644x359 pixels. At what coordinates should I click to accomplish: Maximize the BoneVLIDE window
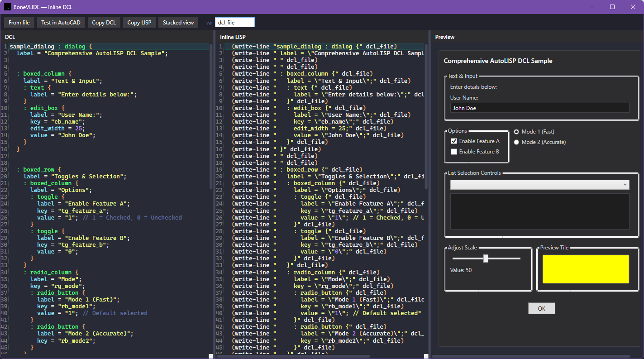(x=612, y=7)
